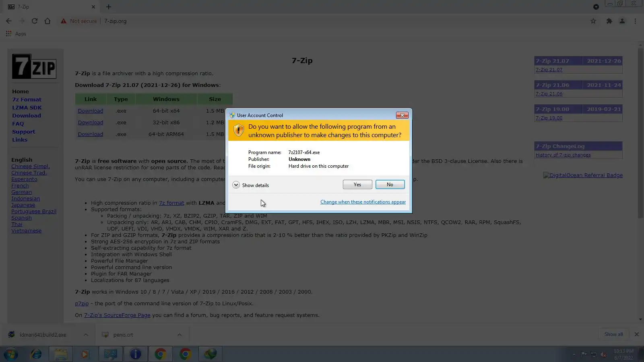Download the 32-bit x86 installer
Viewport: 644px width, 362px height.
91,123
